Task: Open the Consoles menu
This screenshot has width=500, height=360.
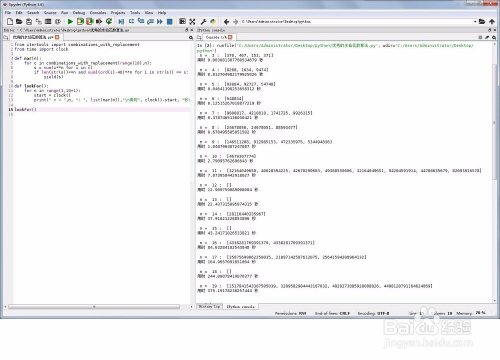Action: pos(98,13)
